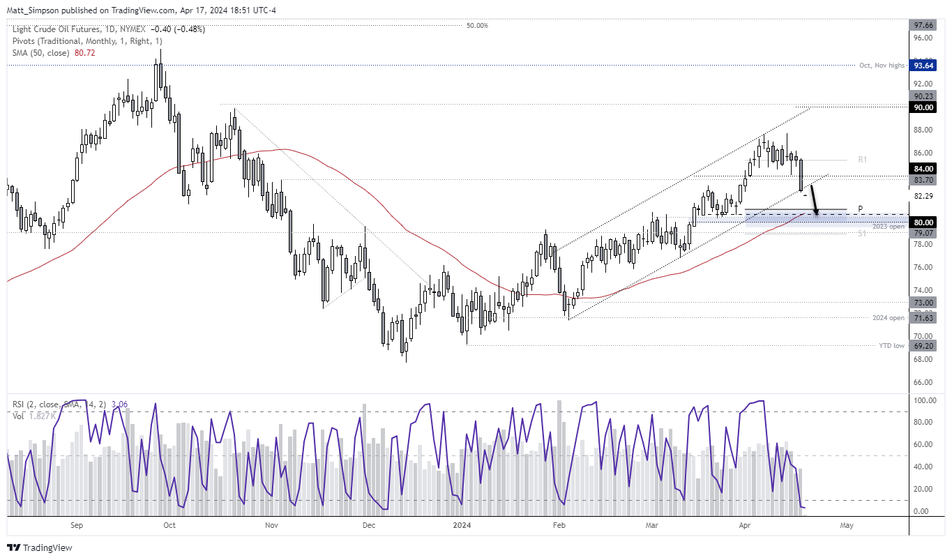Click Dec on the time axis
952x560 pixels.
coord(369,524)
